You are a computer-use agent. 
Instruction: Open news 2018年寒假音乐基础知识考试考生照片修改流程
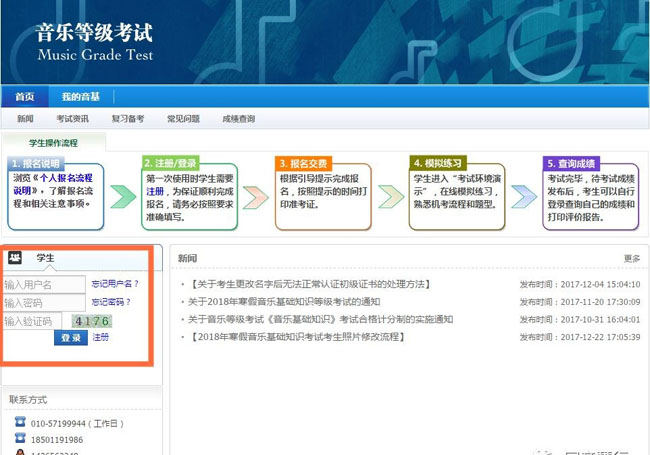(296, 337)
